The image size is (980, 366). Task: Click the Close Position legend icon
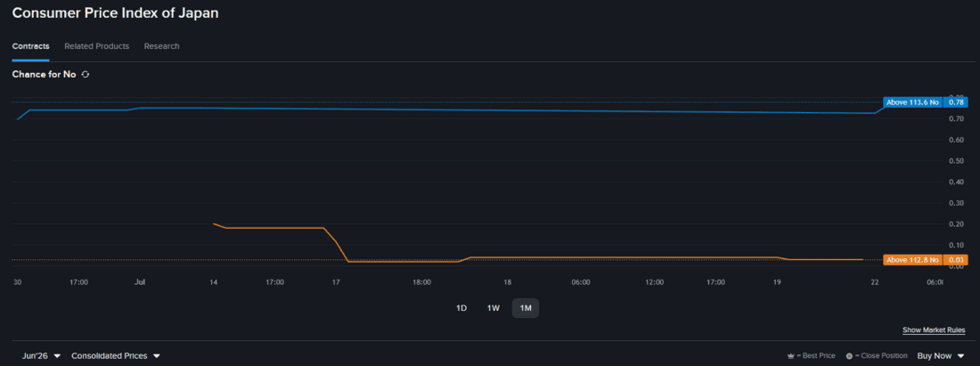849,356
